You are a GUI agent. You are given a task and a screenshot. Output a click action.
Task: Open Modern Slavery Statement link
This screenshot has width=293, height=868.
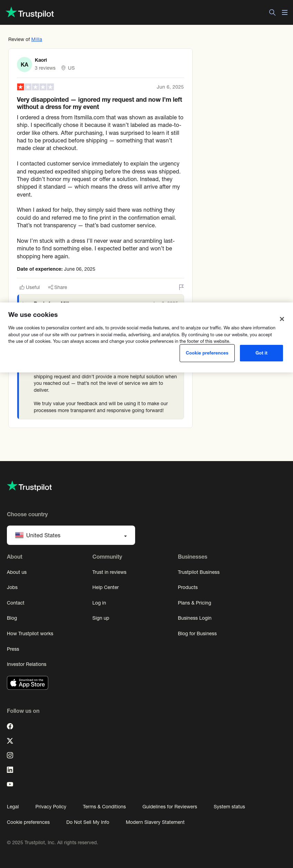pyautogui.click(x=155, y=822)
